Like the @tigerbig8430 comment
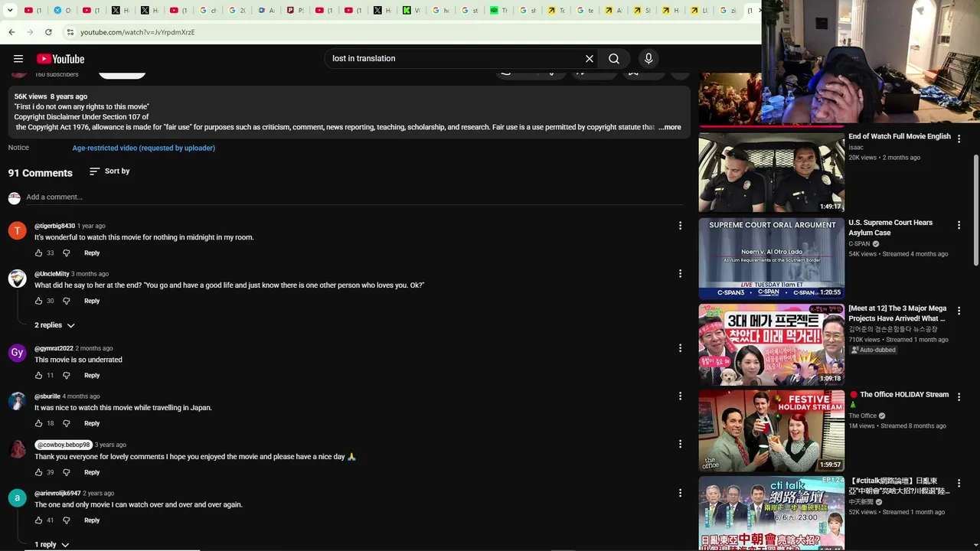Screen dimensions: 980x551 tap(38, 253)
